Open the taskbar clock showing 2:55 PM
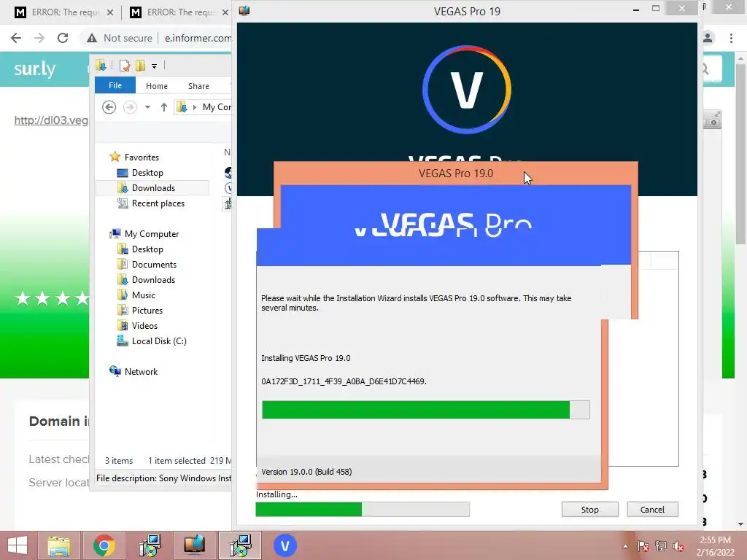 (715, 545)
